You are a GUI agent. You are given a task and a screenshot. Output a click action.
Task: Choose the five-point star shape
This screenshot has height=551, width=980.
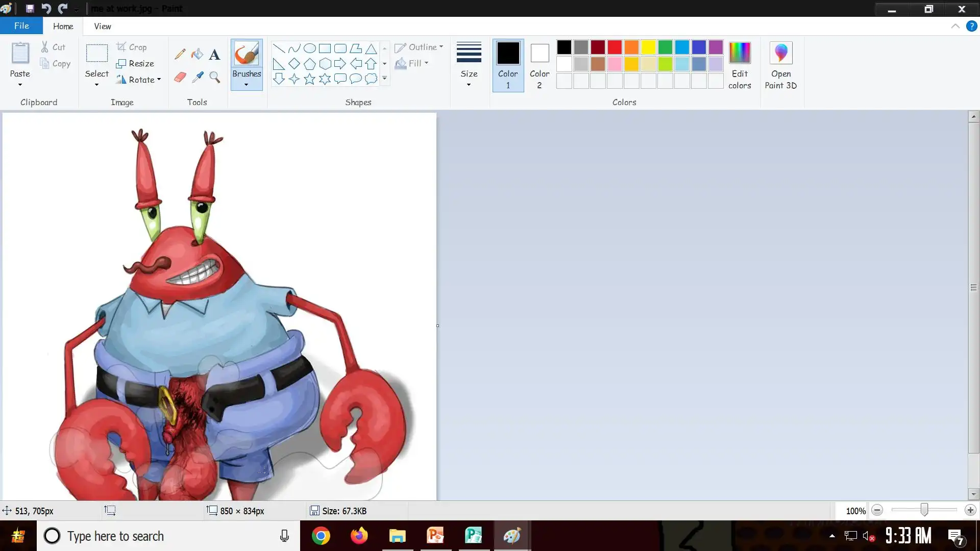[x=309, y=79]
